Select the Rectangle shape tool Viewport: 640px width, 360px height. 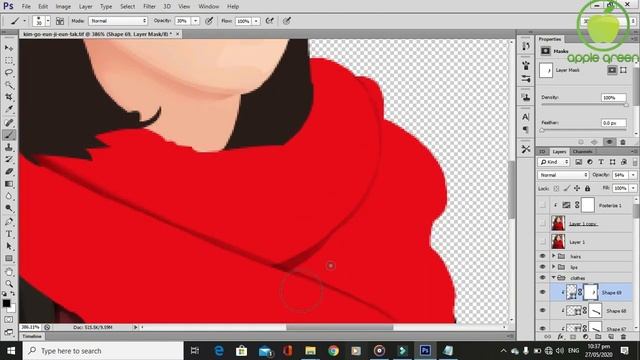[x=9, y=259]
